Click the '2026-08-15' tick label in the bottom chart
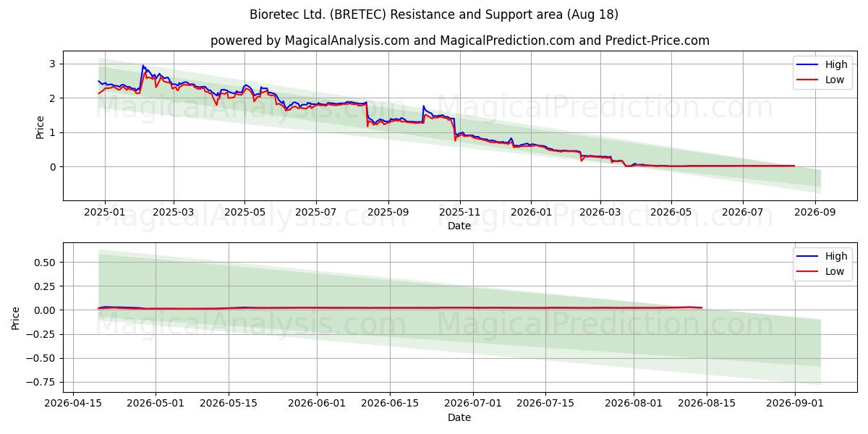This screenshot has width=868, height=434. point(708,404)
